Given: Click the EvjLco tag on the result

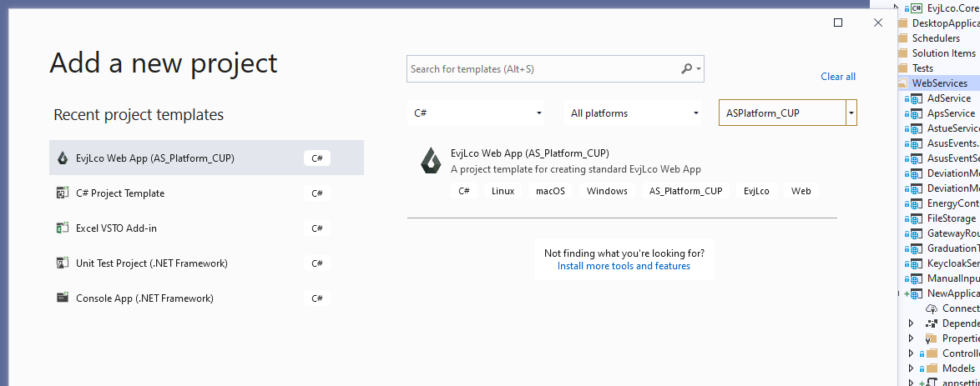Looking at the screenshot, I should coord(756,191).
